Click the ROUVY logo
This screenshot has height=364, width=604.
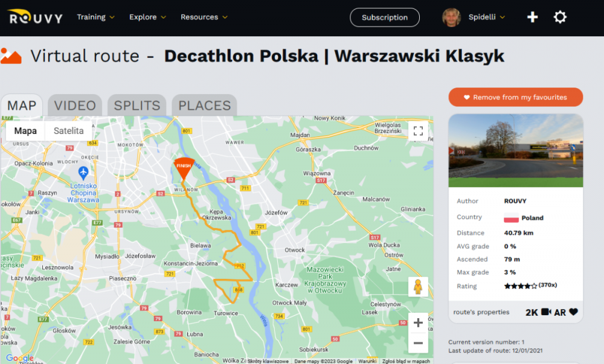(x=35, y=17)
